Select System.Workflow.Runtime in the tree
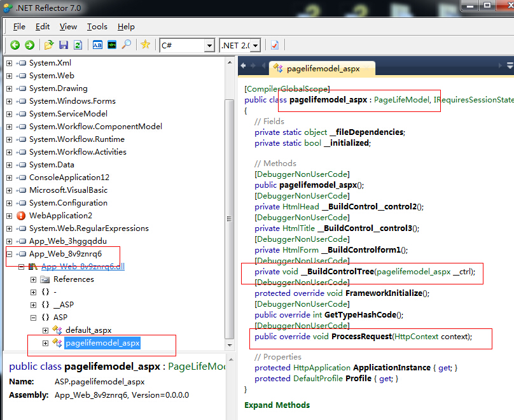514x420 pixels. (77, 139)
